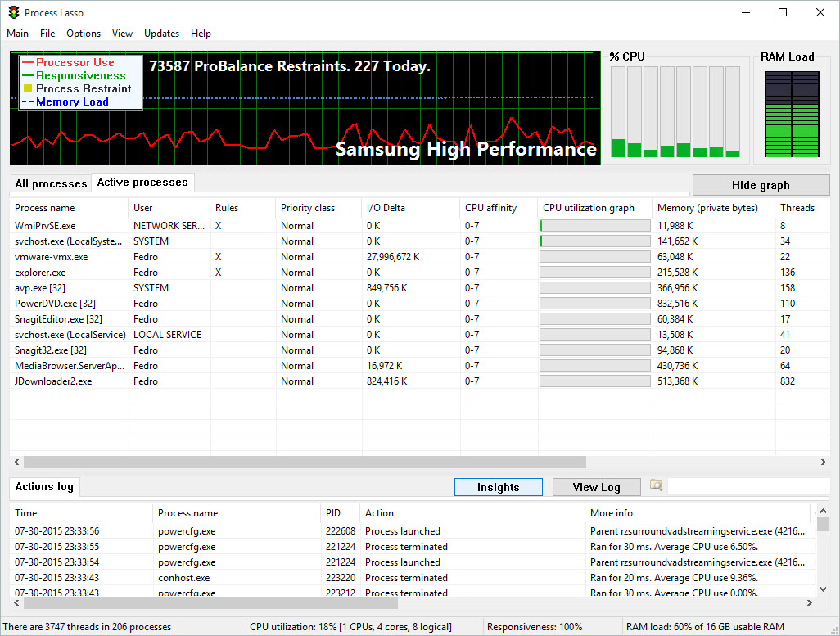Open the Options menu
840x636 pixels.
[84, 34]
